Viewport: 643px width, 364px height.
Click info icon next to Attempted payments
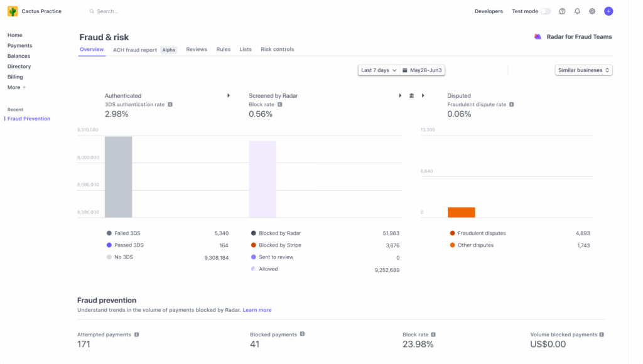pos(136,335)
